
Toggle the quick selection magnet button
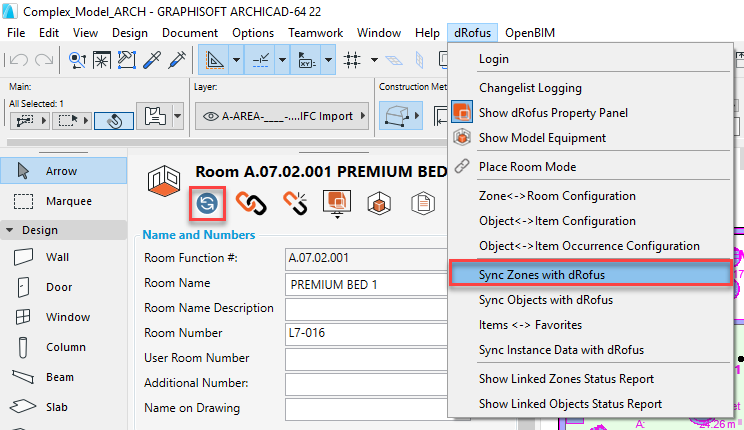(114, 122)
